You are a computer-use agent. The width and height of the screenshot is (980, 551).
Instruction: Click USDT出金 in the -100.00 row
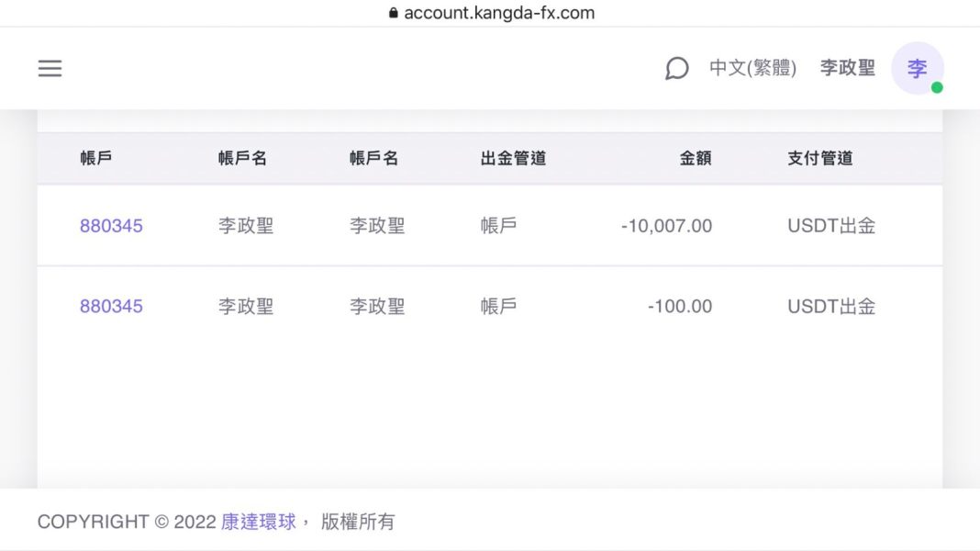tap(831, 307)
